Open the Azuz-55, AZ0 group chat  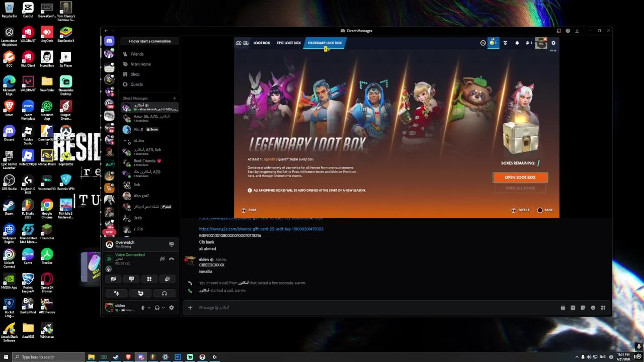[x=150, y=118]
